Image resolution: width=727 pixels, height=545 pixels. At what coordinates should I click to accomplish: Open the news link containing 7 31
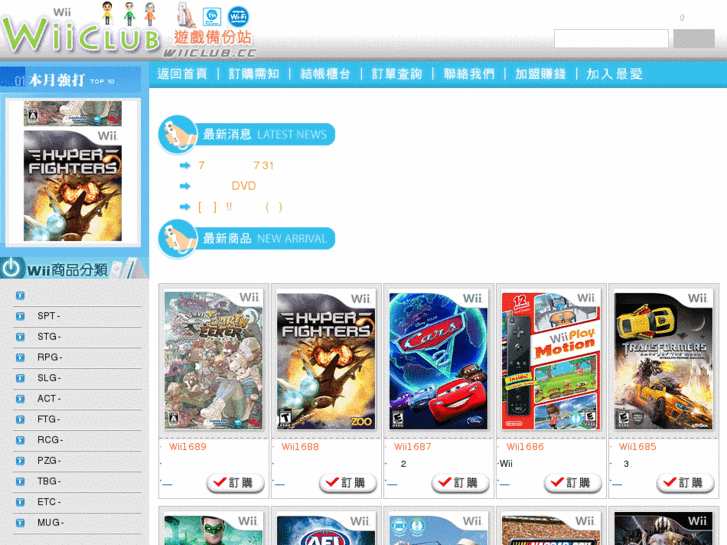pyautogui.click(x=236, y=165)
